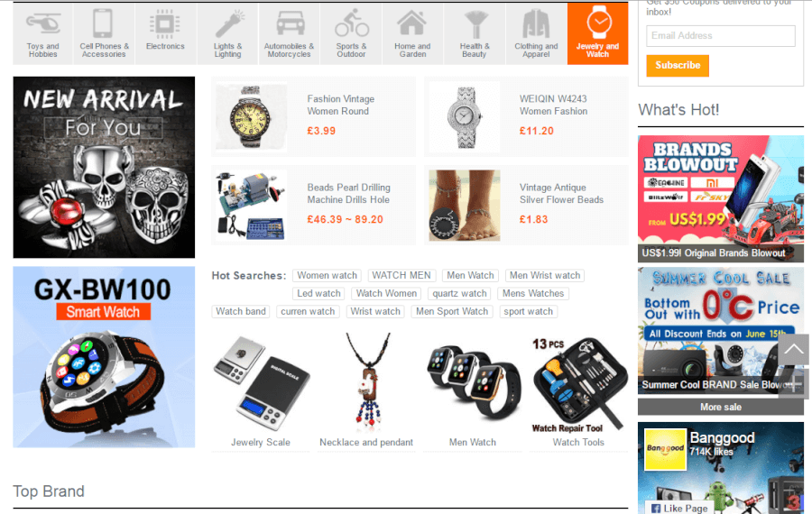Select the Jewelry and Watch tab
The image size is (812, 514).
[597, 34]
